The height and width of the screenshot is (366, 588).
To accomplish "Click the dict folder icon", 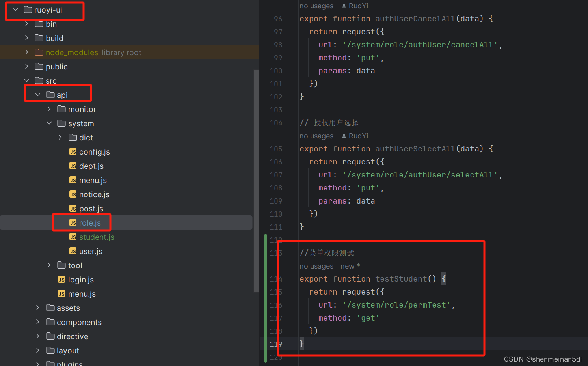I will [73, 137].
